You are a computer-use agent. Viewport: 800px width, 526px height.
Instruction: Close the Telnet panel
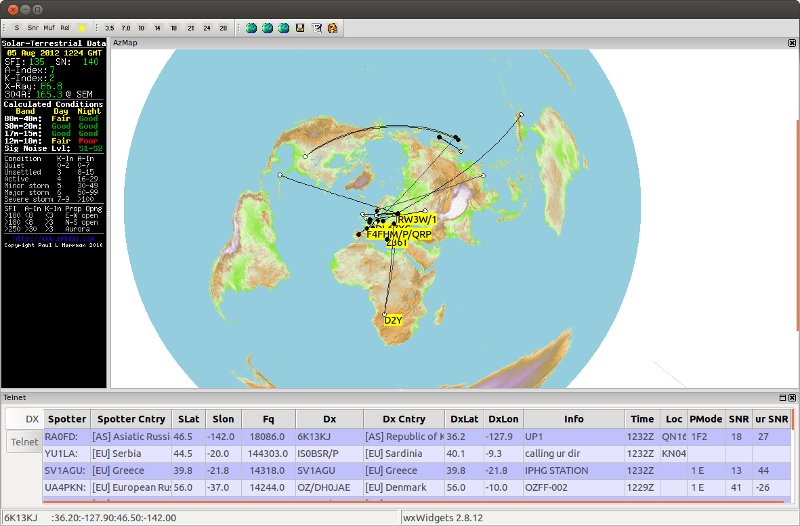point(792,397)
